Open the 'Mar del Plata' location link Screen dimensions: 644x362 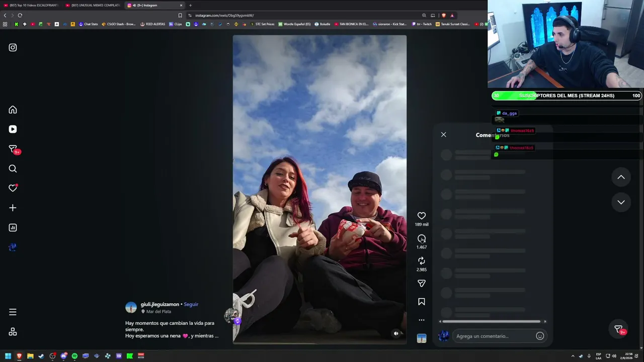[x=158, y=312]
